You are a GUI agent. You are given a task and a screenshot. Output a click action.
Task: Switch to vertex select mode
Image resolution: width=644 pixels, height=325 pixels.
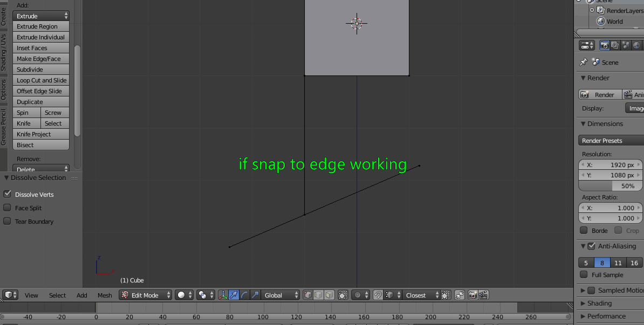(x=307, y=295)
